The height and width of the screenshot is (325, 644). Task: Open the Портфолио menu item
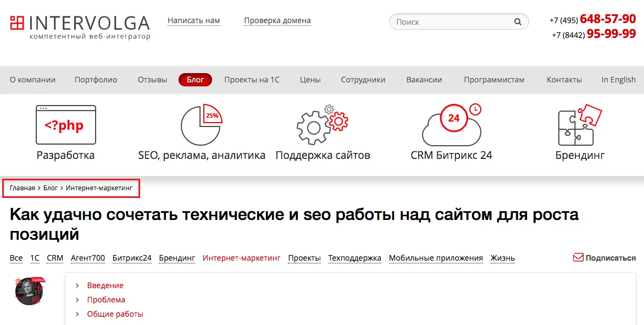click(x=95, y=79)
